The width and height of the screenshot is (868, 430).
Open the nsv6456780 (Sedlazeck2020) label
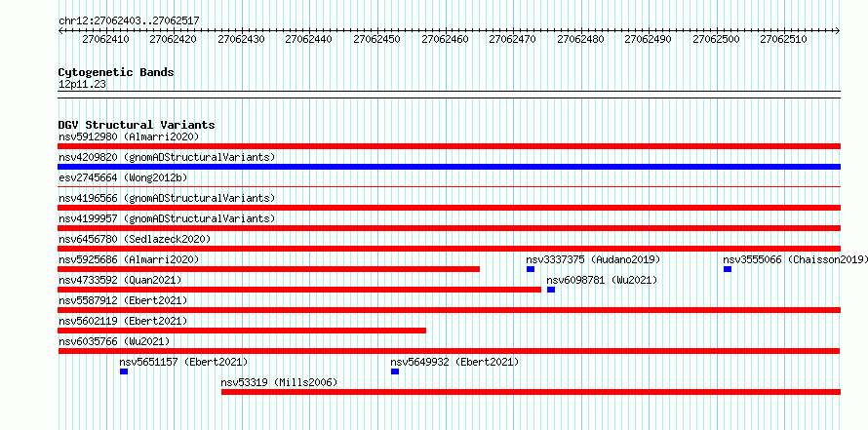click(x=135, y=239)
